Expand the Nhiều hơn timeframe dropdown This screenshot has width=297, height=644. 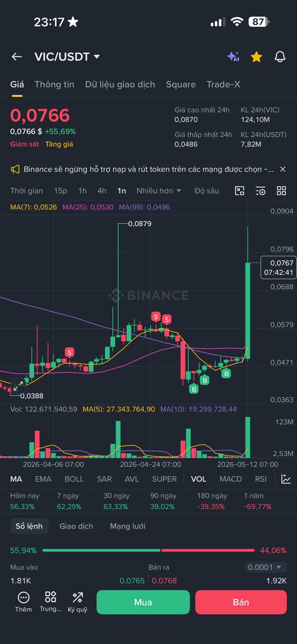click(159, 191)
